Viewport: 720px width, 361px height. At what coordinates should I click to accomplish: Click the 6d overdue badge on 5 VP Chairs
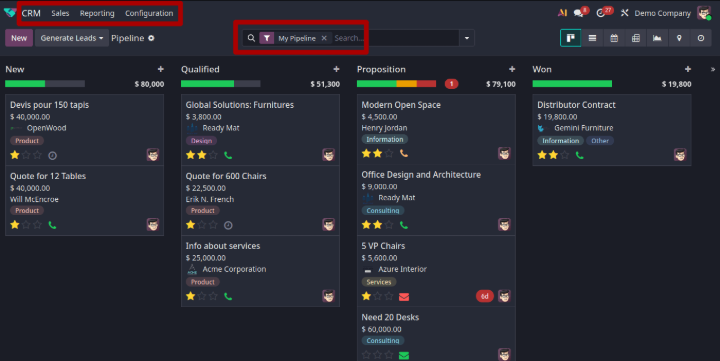[484, 296]
